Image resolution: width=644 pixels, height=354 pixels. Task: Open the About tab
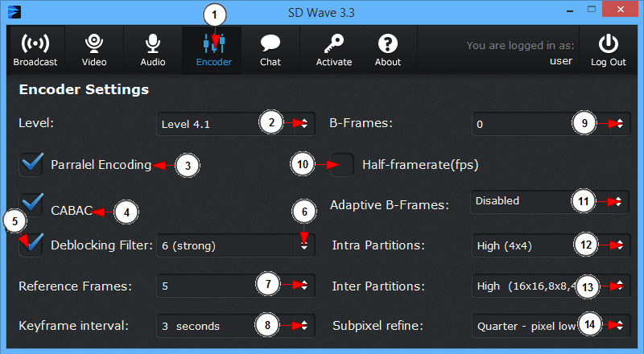(x=388, y=50)
